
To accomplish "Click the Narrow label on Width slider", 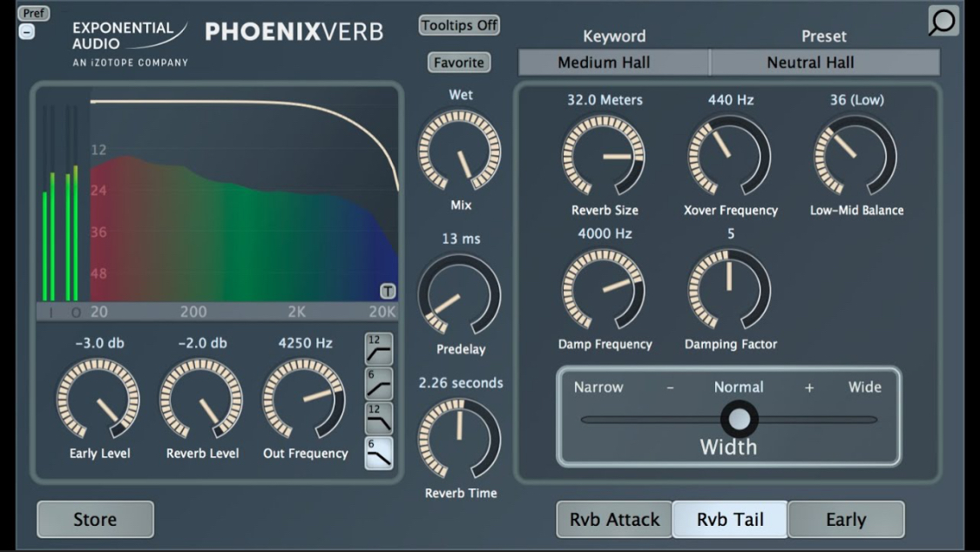I will coord(598,387).
